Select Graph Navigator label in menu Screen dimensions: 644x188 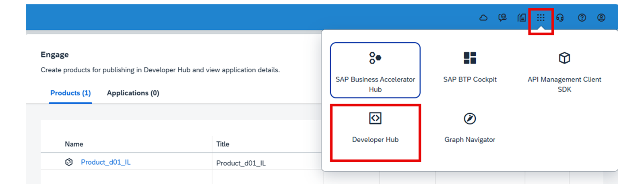tap(470, 140)
